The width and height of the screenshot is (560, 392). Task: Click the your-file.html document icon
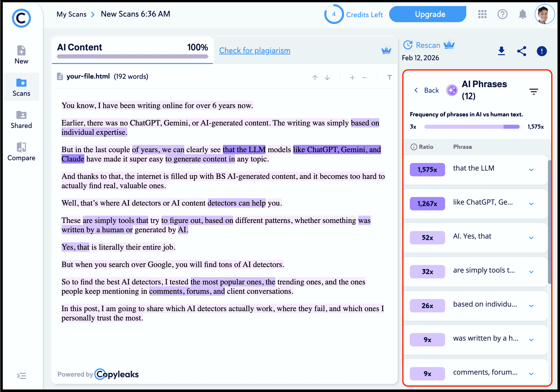pyautogui.click(x=60, y=76)
